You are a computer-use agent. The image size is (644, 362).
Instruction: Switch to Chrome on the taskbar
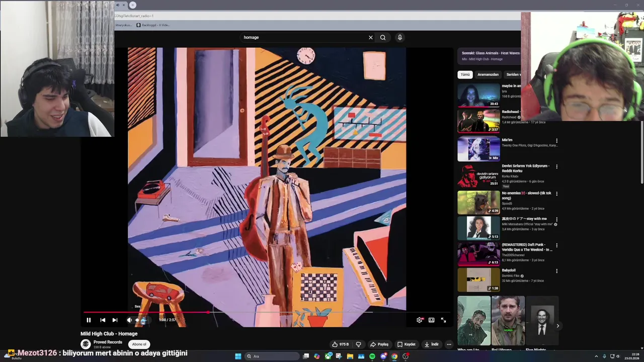394,356
